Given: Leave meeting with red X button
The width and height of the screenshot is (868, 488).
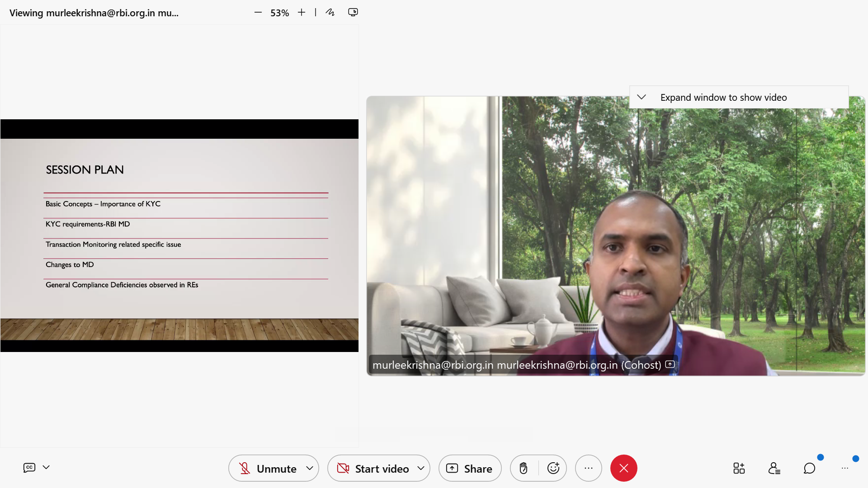Looking at the screenshot, I should [x=623, y=468].
